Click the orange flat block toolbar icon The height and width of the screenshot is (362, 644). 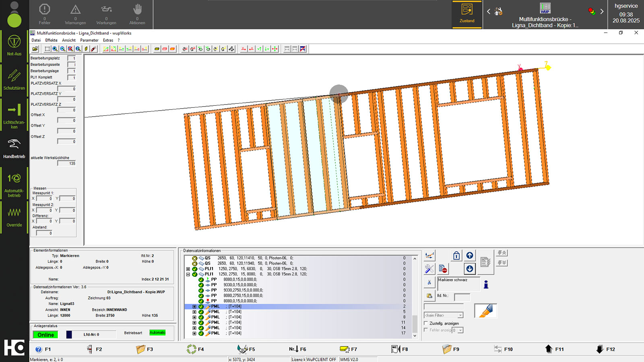[x=172, y=49]
